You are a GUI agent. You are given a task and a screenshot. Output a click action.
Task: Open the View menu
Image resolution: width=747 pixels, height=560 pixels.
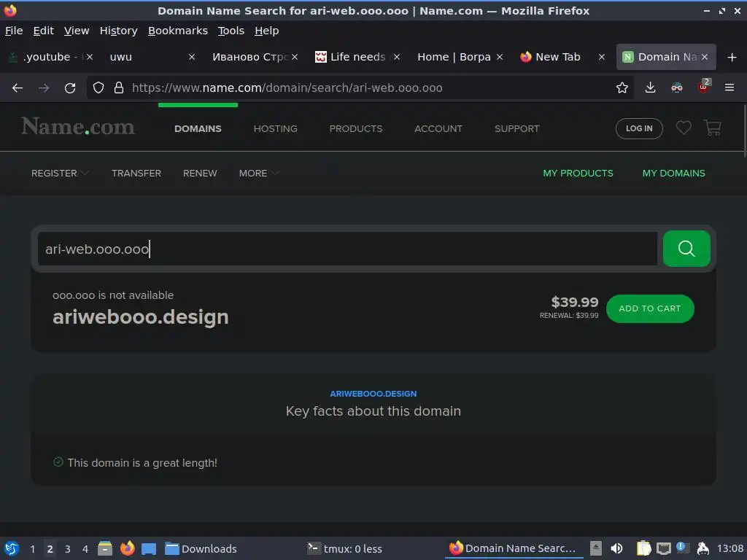tap(77, 31)
